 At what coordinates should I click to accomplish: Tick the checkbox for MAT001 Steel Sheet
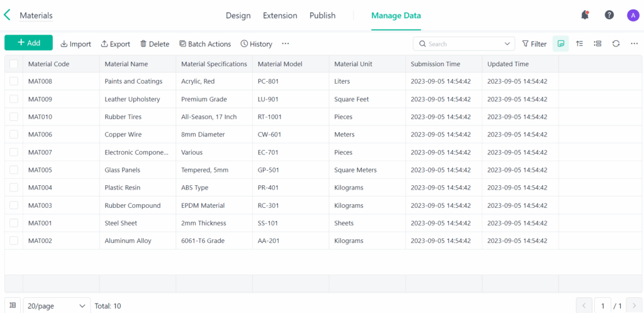[x=14, y=223]
